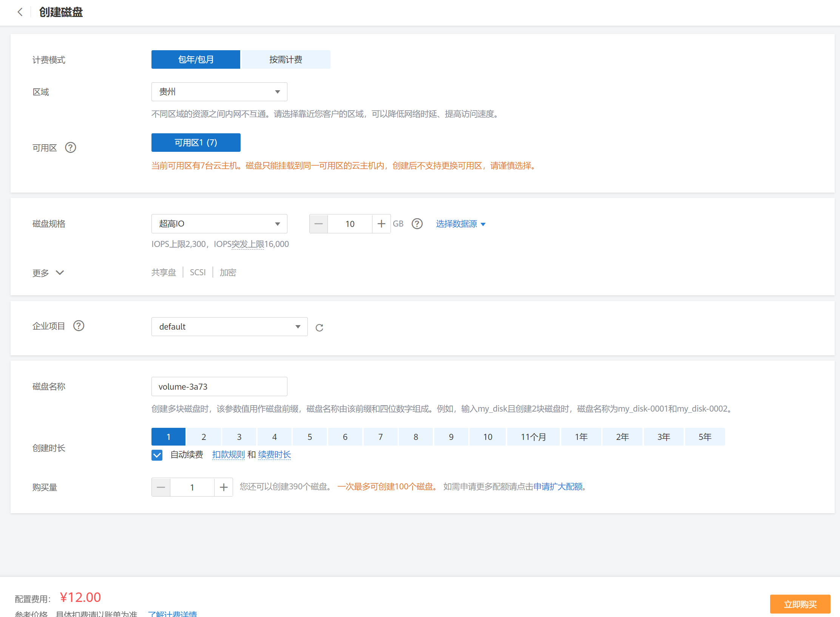The height and width of the screenshot is (617, 840).
Task: Enable the 共享盘 shared disk option
Action: coord(164,272)
